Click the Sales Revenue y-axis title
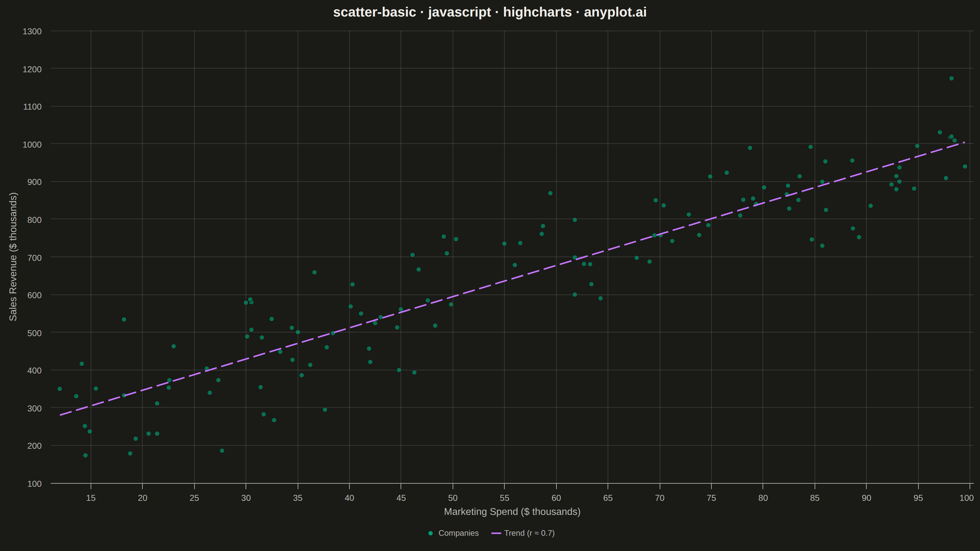 pyautogui.click(x=13, y=257)
